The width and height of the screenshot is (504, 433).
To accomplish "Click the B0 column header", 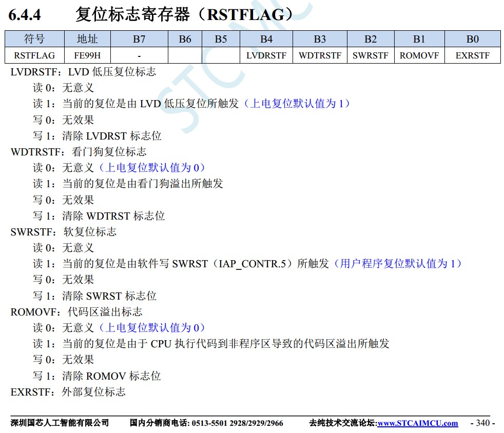I will click(473, 39).
